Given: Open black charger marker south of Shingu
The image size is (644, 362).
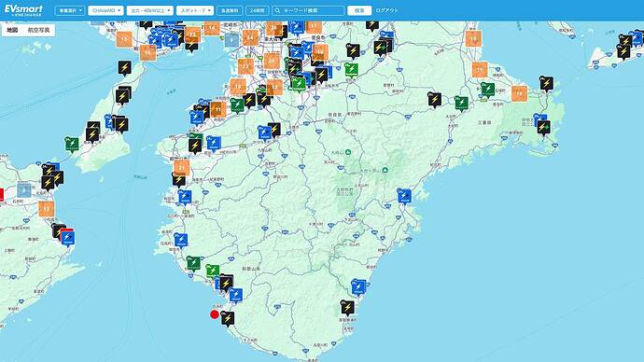Looking at the screenshot, I should [x=347, y=307].
